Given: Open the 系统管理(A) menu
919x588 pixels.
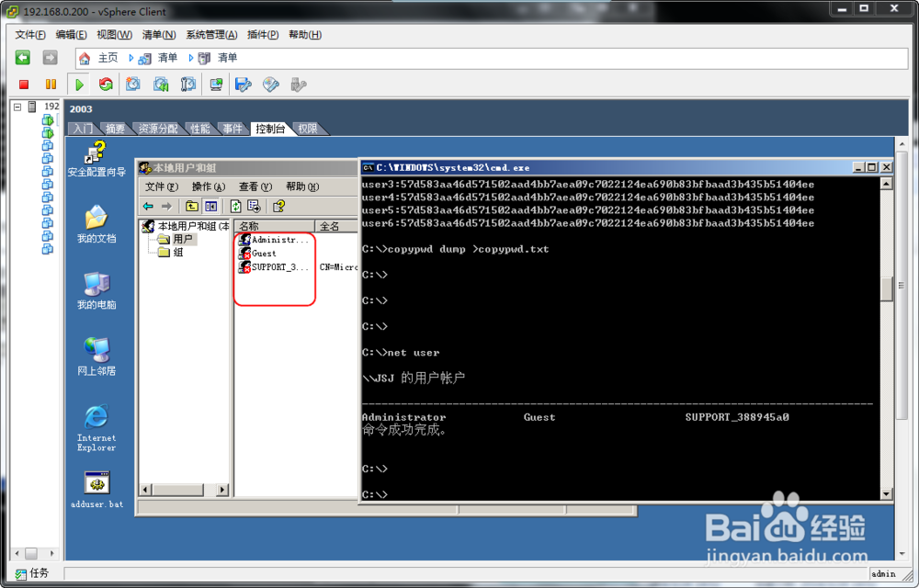Looking at the screenshot, I should [x=211, y=35].
